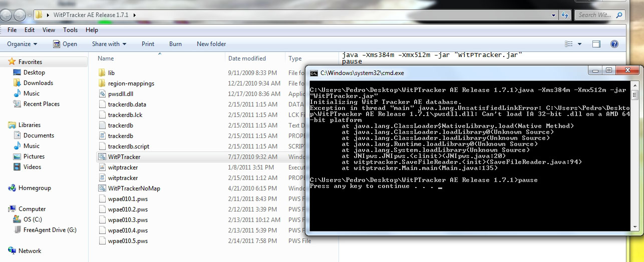
Task: Click the Explorer Help question mark icon
Action: pos(614,44)
